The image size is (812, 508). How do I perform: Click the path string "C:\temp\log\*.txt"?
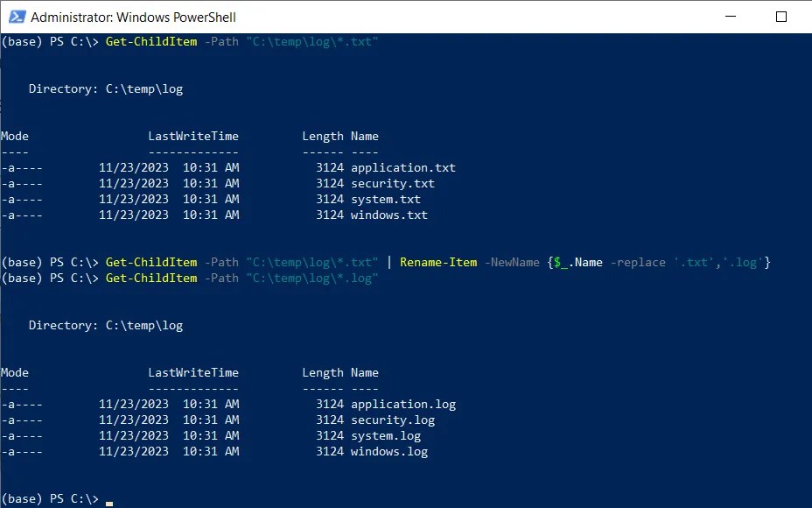(x=311, y=41)
